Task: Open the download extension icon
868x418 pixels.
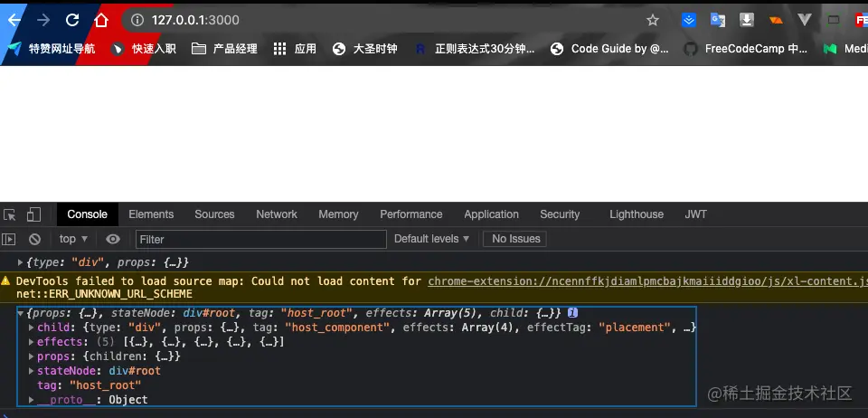Action: coord(747,21)
